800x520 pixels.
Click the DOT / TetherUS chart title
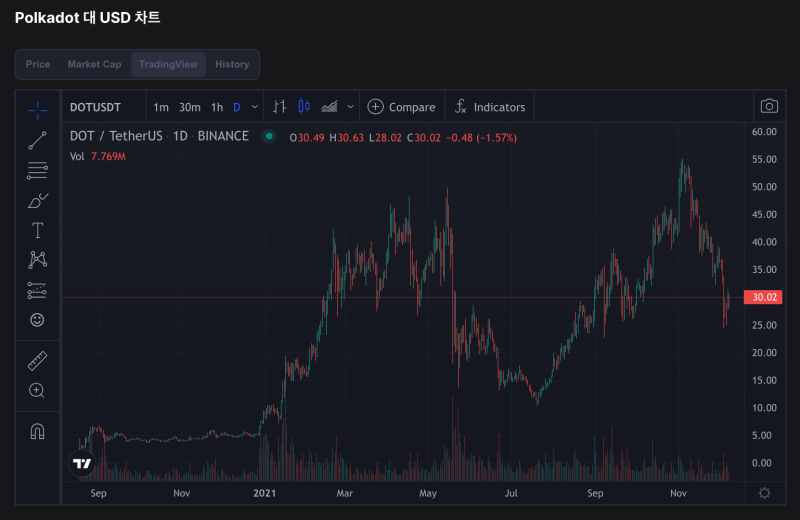(x=116, y=136)
